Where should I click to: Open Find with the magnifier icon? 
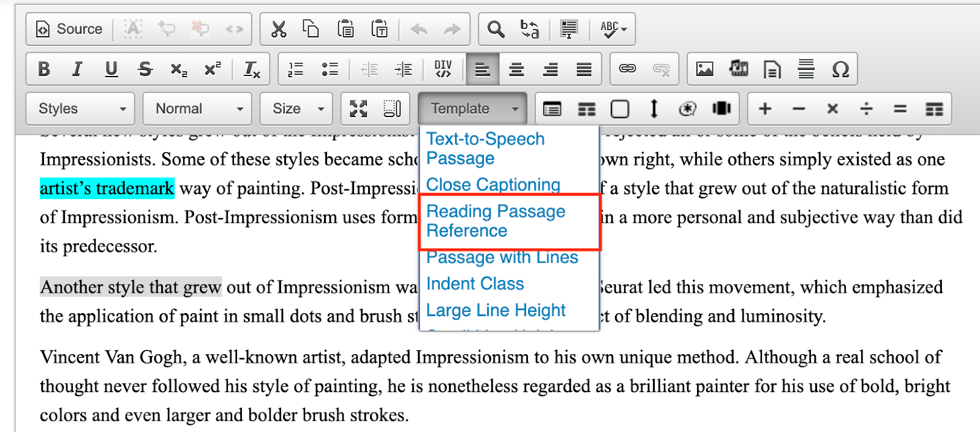pos(496,29)
